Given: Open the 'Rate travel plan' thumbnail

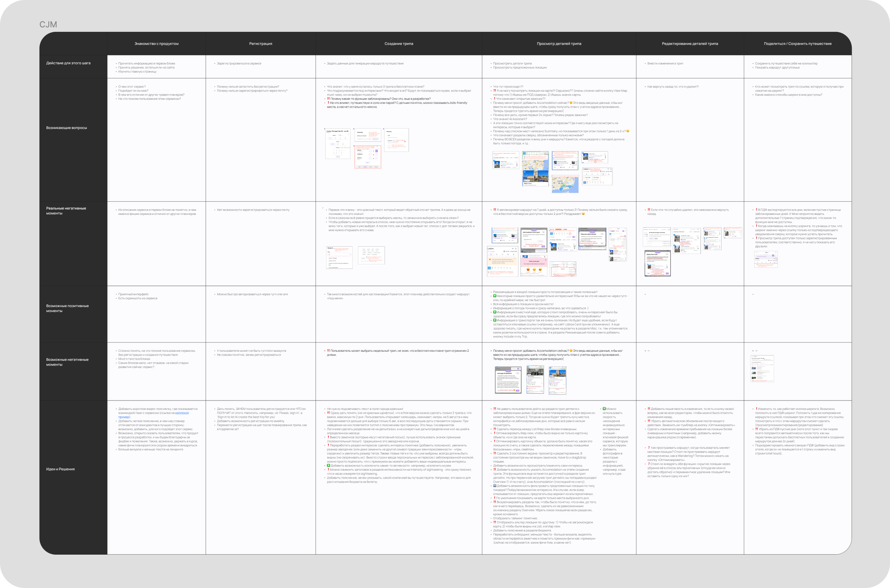Looking at the screenshot, I should coord(534,266).
